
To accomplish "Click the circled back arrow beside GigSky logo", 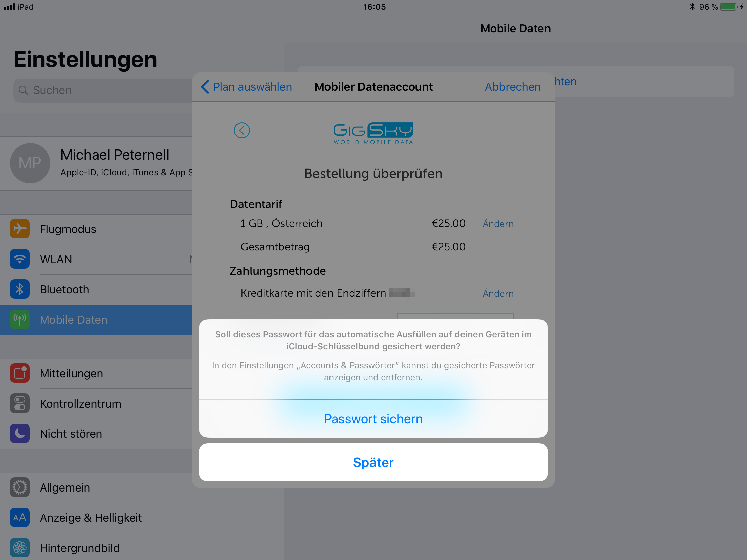I will click(x=242, y=130).
